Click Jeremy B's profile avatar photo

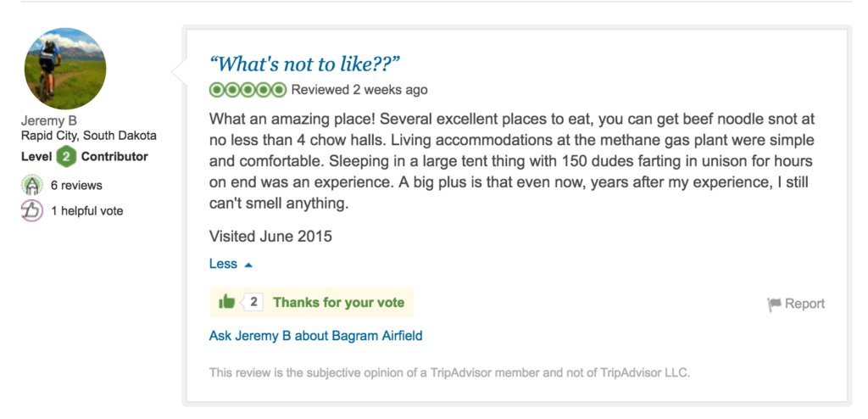(x=66, y=69)
